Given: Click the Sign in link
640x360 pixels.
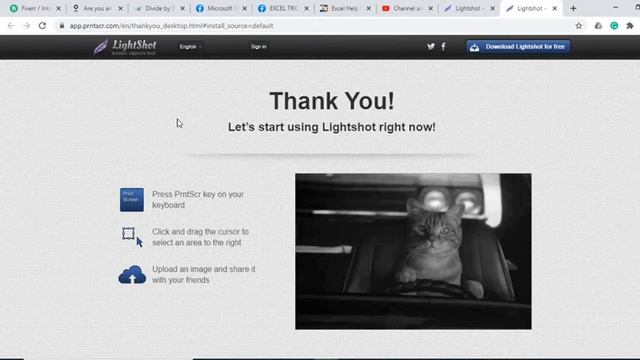Looking at the screenshot, I should (259, 47).
